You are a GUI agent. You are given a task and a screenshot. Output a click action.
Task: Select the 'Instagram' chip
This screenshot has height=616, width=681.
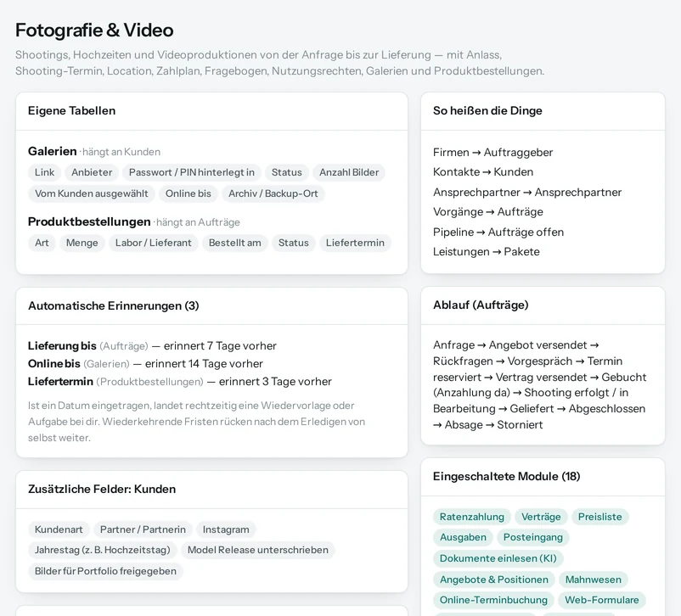(x=226, y=529)
